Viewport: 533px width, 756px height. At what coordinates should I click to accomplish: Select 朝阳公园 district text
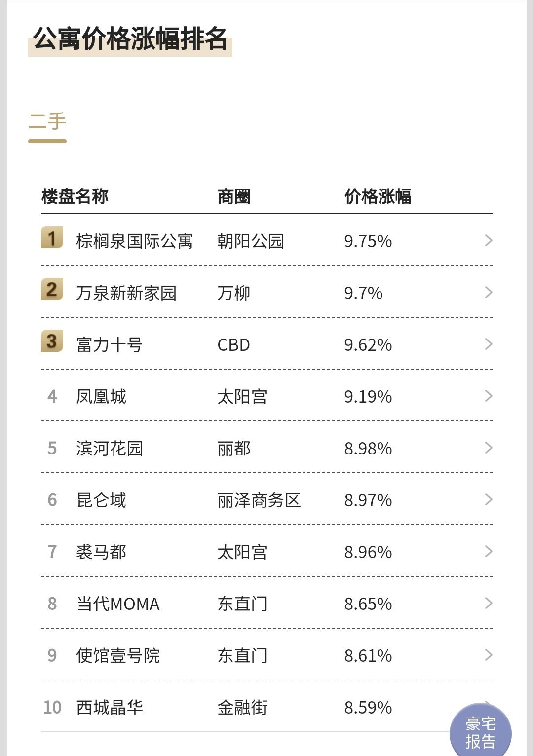[251, 241]
